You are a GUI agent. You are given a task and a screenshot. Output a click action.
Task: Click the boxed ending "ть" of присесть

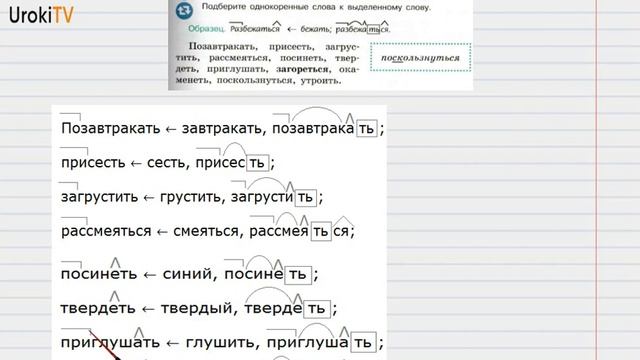coord(257,162)
